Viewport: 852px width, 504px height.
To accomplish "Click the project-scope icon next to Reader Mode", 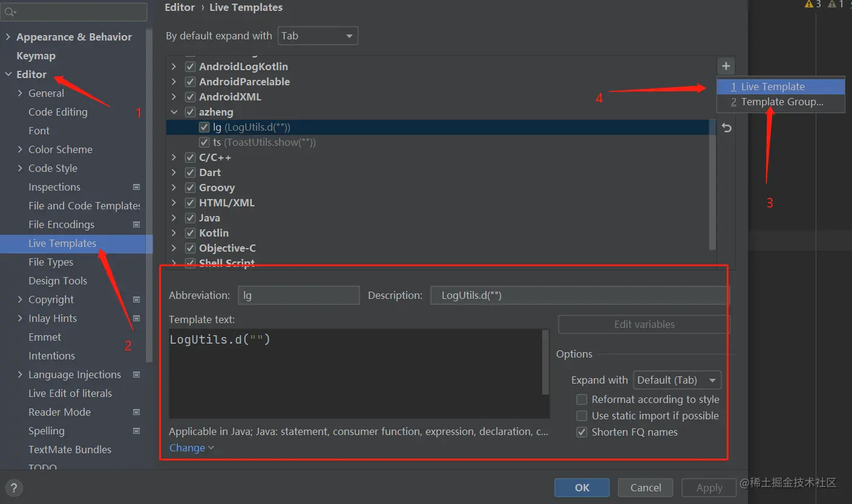I will tap(136, 412).
